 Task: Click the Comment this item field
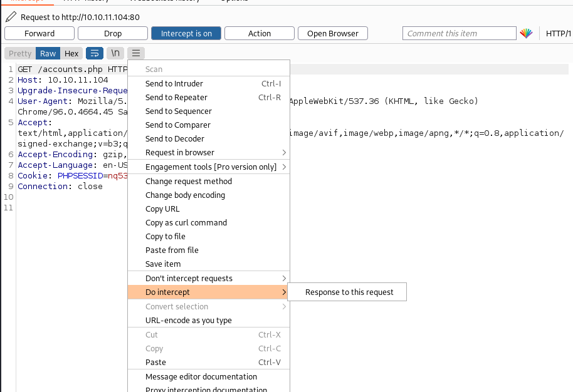[x=459, y=34]
